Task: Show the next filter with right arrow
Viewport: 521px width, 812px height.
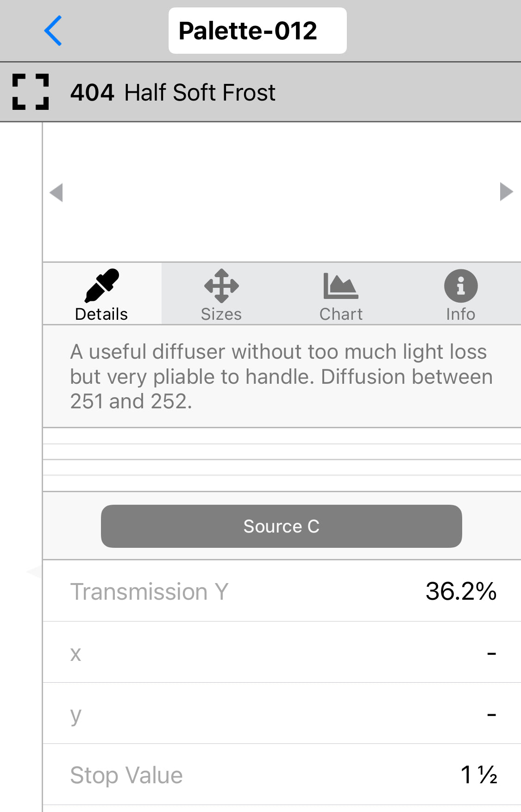Action: 506,191
